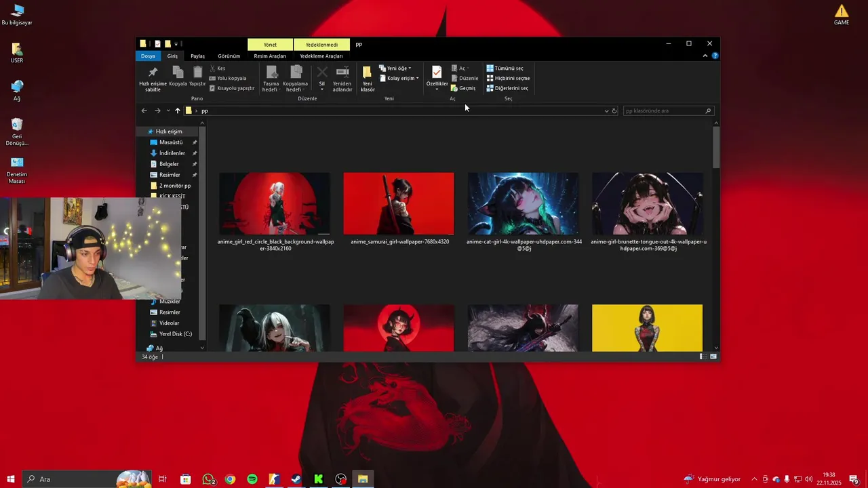Screen dimensions: 868x488
Task: Click the file list vertical scrollbar
Action: (x=716, y=147)
